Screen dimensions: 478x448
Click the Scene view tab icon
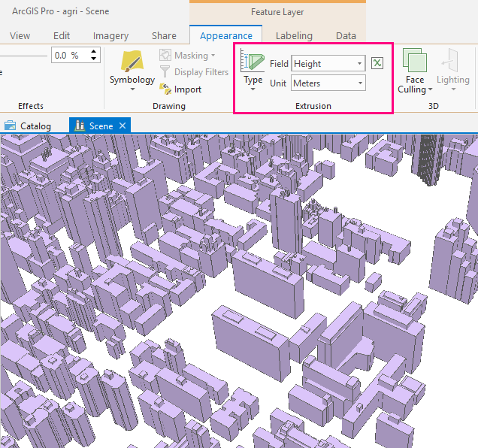(x=80, y=126)
